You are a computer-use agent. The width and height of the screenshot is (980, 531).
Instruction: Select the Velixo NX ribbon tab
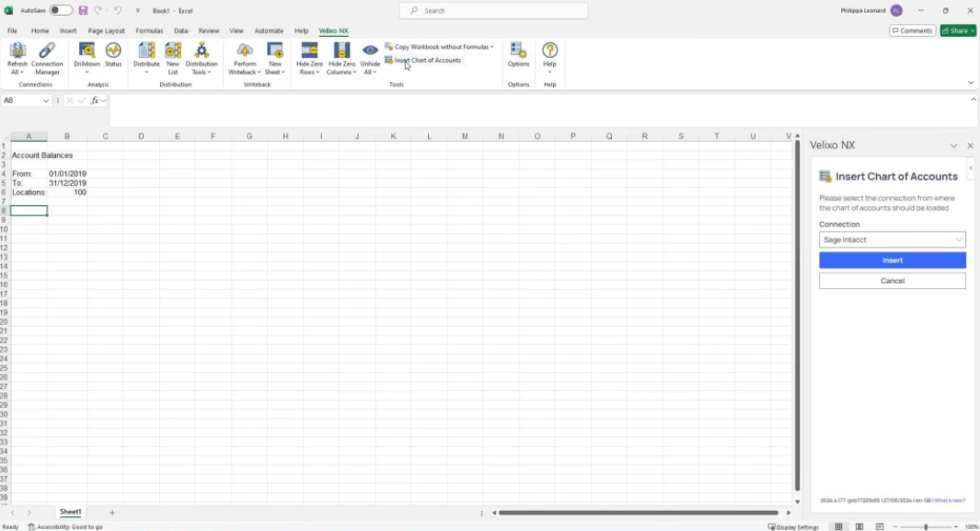point(334,30)
